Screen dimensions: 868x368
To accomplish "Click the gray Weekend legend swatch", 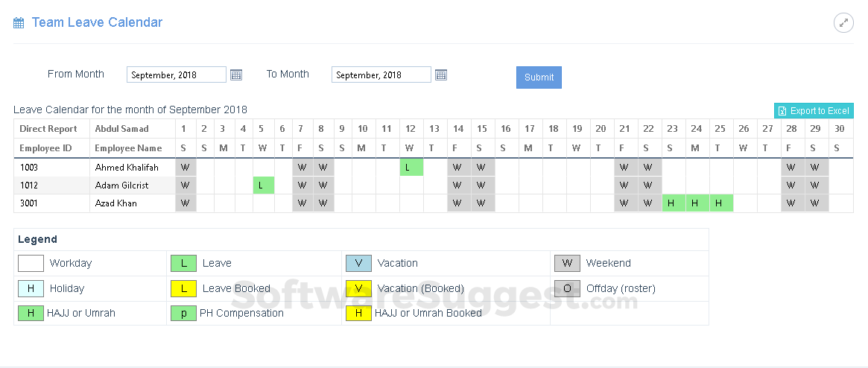I will pos(567,263).
